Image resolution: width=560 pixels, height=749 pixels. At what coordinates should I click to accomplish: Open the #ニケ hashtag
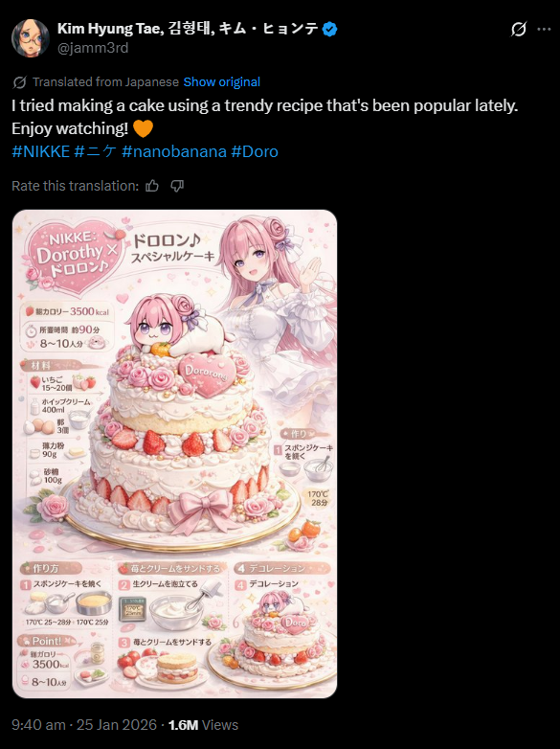96,151
